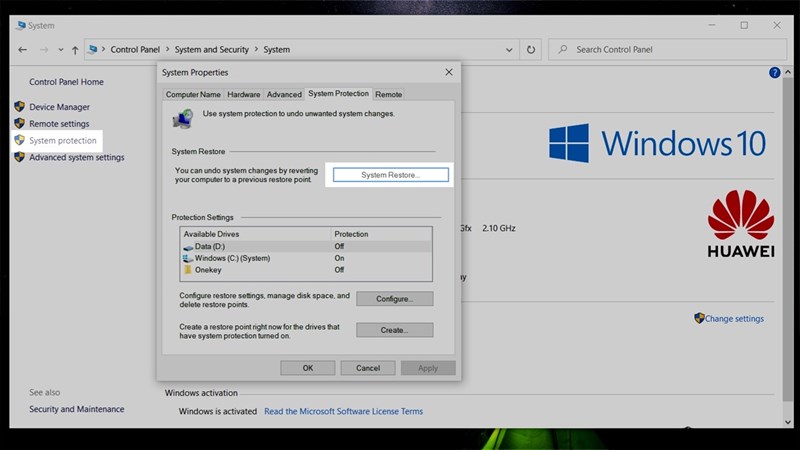Go up one level with Up arrow

tap(75, 50)
